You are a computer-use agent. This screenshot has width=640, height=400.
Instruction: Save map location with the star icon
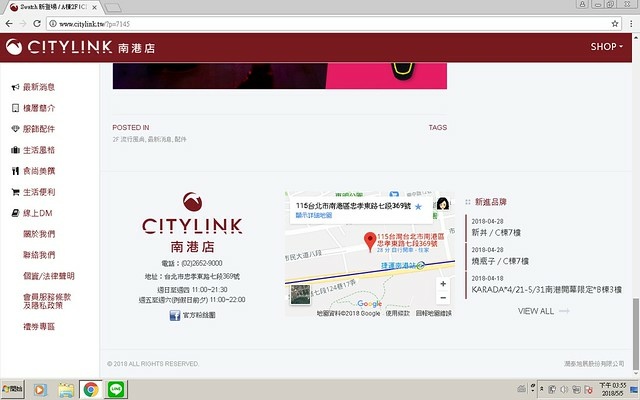click(418, 207)
